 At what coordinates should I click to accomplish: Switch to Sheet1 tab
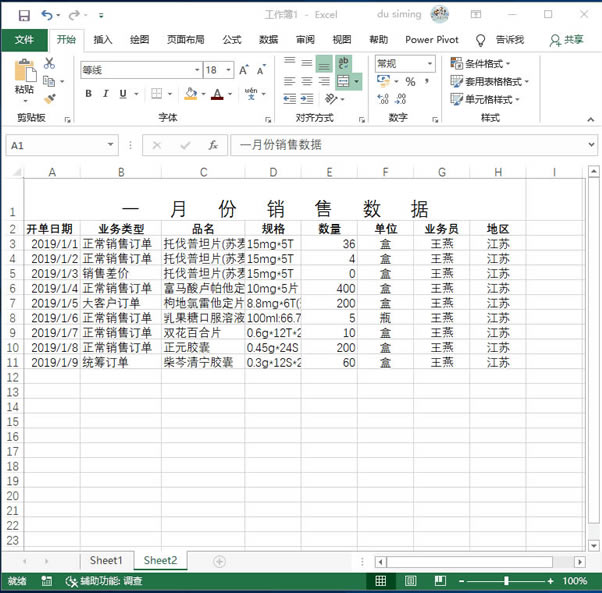click(106, 560)
